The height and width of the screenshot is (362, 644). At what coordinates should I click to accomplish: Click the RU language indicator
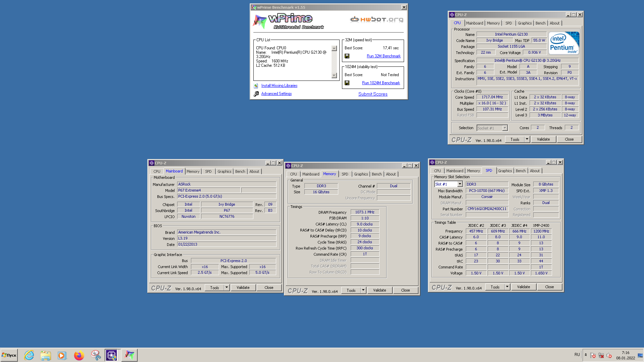577,355
